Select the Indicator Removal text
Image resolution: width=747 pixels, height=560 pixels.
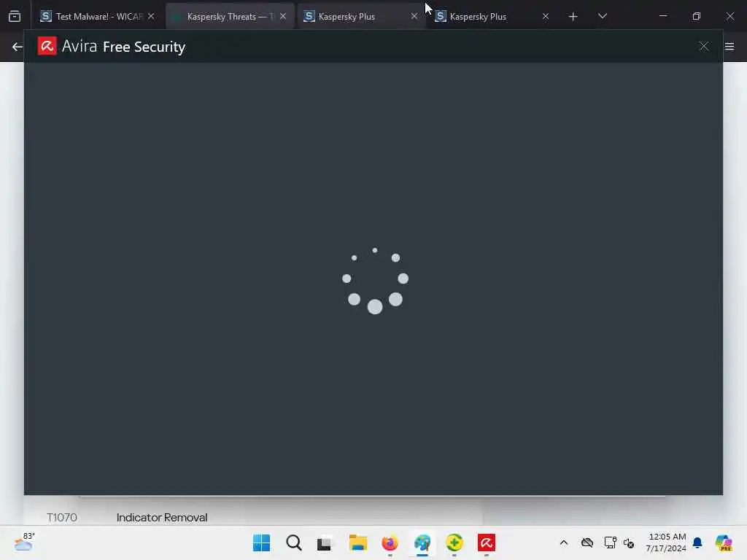point(162,518)
